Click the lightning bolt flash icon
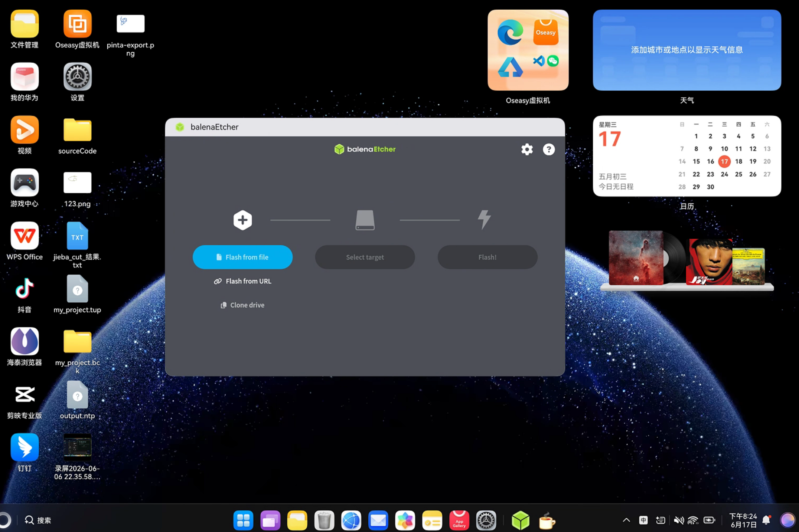Image resolution: width=799 pixels, height=532 pixels. pos(484,220)
